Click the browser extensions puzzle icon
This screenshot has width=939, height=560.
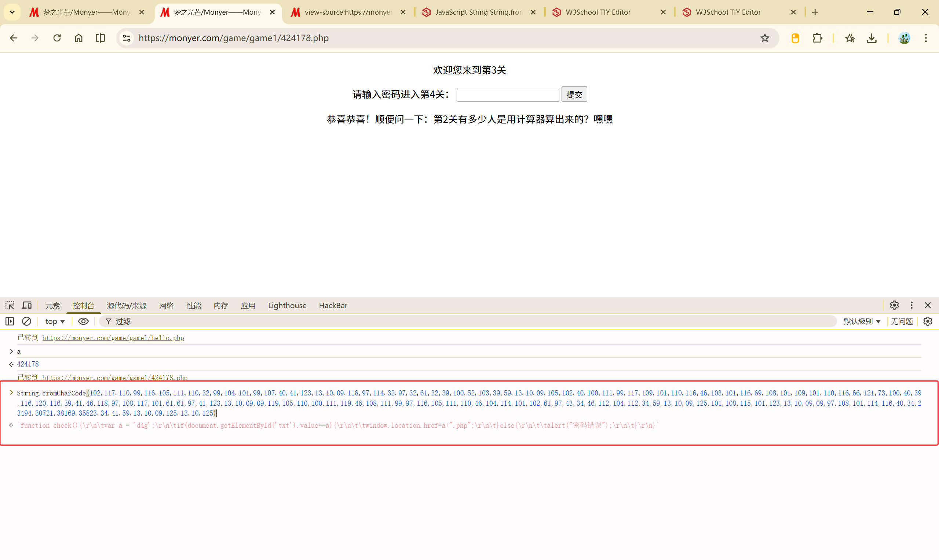pyautogui.click(x=817, y=38)
